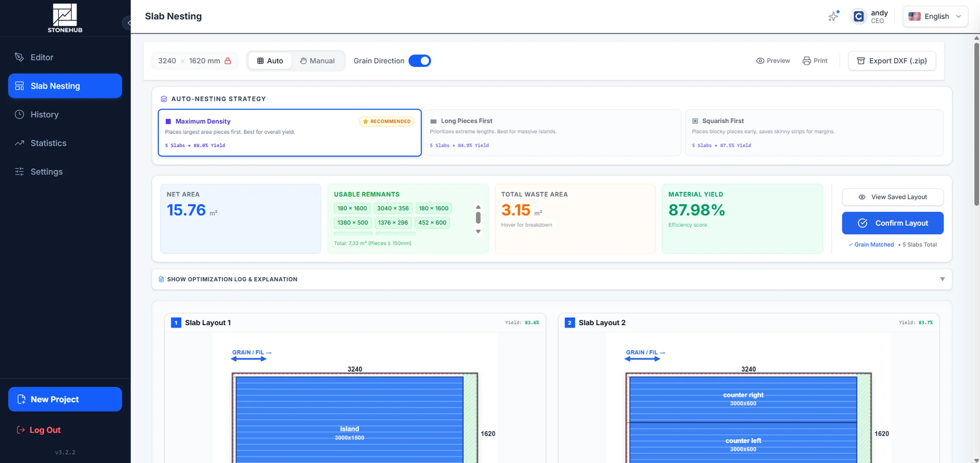Click the remnants list up arrow

tap(478, 207)
